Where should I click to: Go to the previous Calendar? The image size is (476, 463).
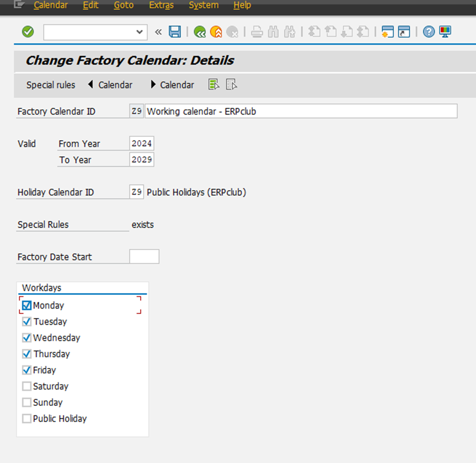click(110, 84)
